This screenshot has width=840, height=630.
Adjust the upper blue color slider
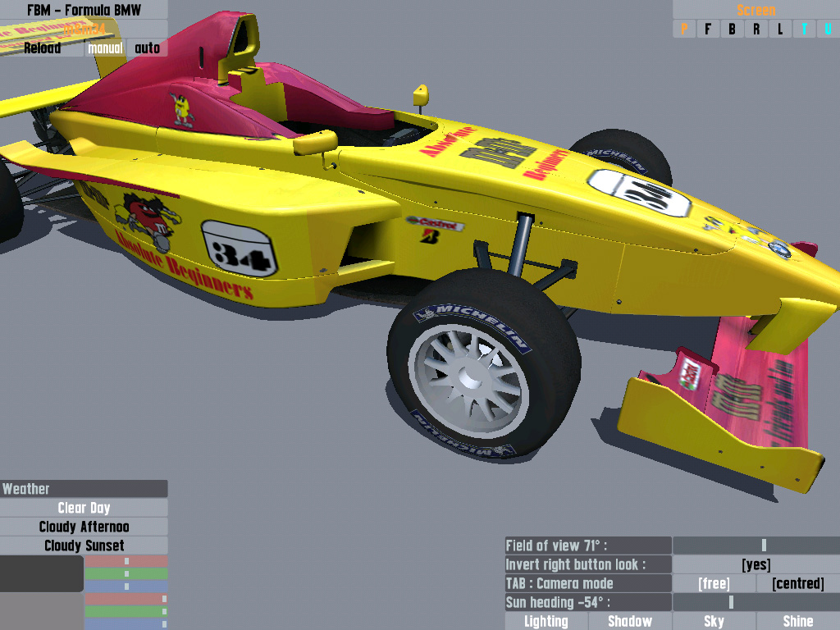pos(126,587)
